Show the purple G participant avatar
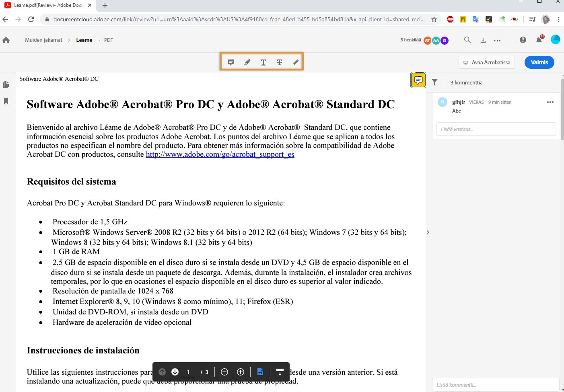 point(445,40)
